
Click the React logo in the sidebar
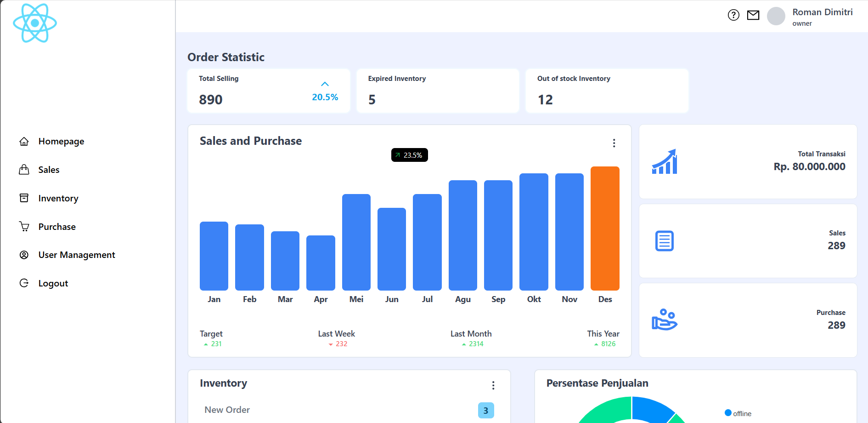pyautogui.click(x=35, y=23)
